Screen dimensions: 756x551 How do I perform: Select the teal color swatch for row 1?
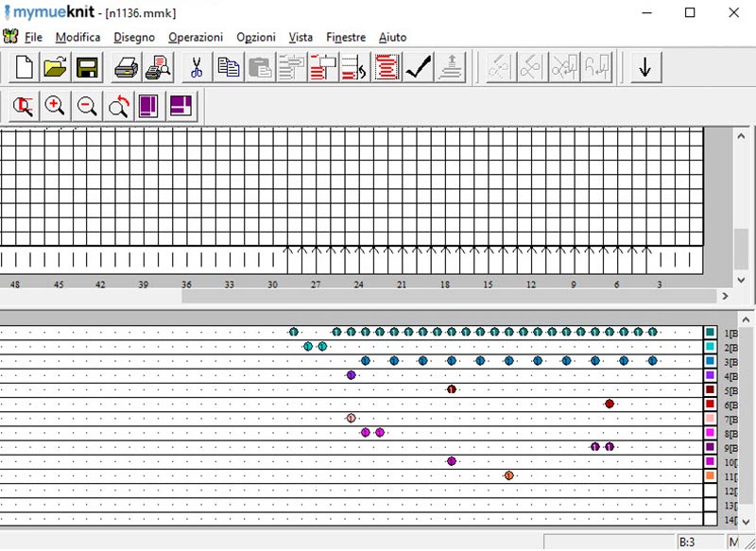point(710,333)
